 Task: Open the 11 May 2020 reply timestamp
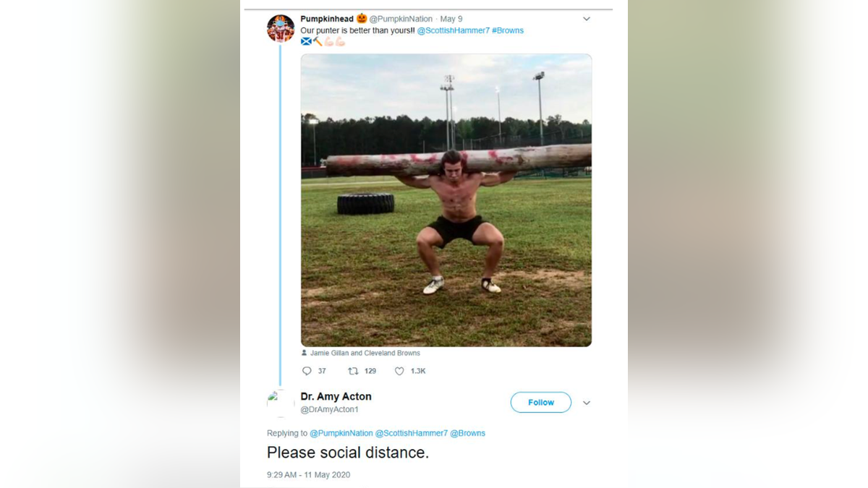coord(307,475)
